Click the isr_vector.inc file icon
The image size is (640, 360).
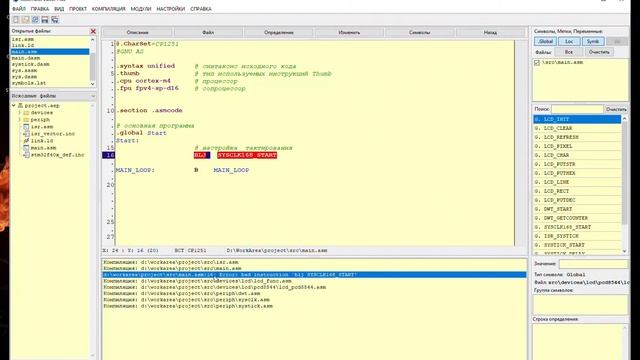26,134
